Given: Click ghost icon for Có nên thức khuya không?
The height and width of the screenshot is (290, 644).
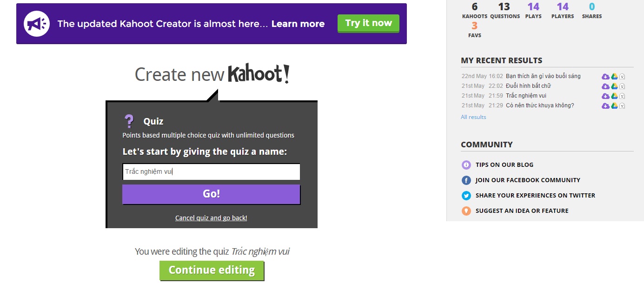Looking at the screenshot, I should point(622,106).
